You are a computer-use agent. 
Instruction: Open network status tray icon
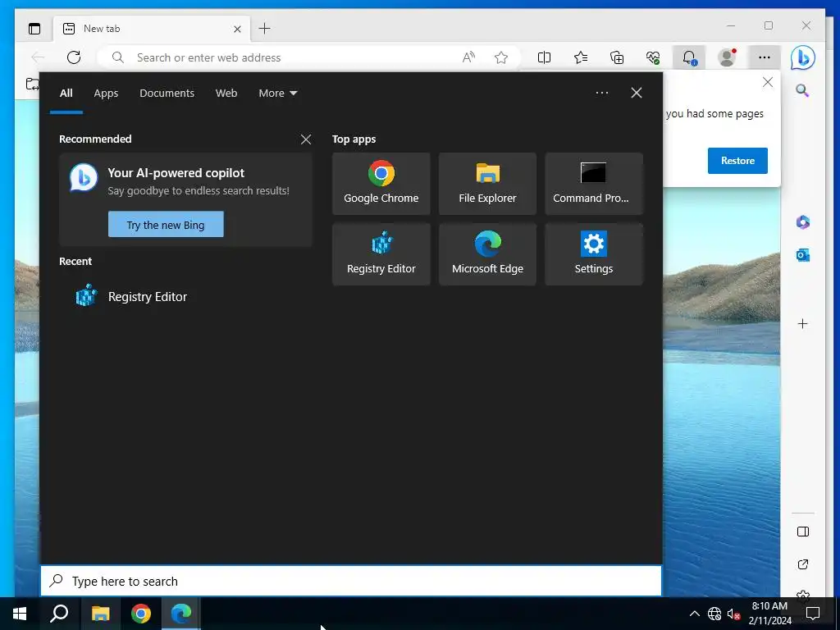pyautogui.click(x=714, y=614)
